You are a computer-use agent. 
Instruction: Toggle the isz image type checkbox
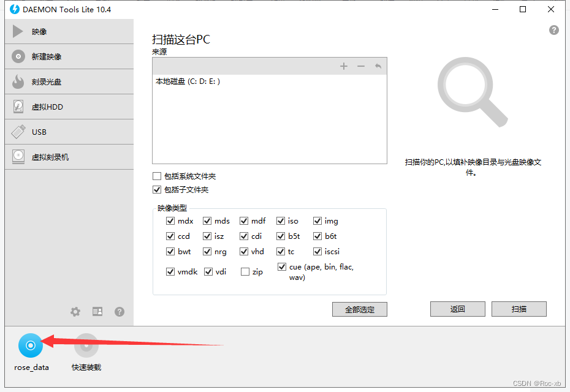207,236
